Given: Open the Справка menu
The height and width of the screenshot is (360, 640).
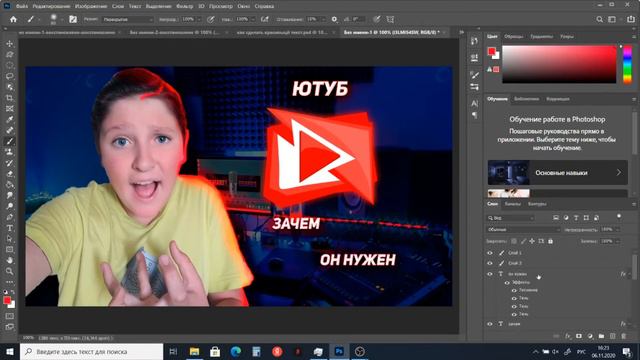Looking at the screenshot, I should coord(264,6).
